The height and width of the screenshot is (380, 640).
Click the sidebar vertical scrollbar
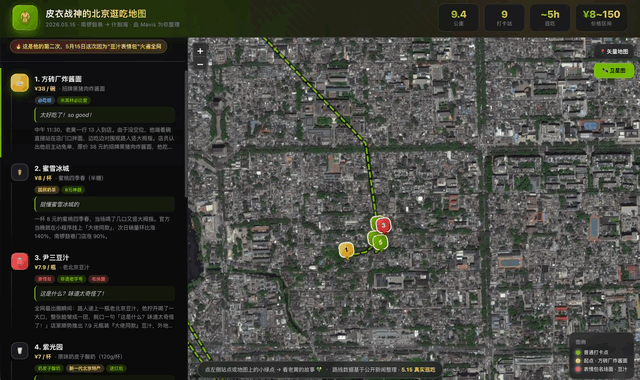[x=186, y=135]
